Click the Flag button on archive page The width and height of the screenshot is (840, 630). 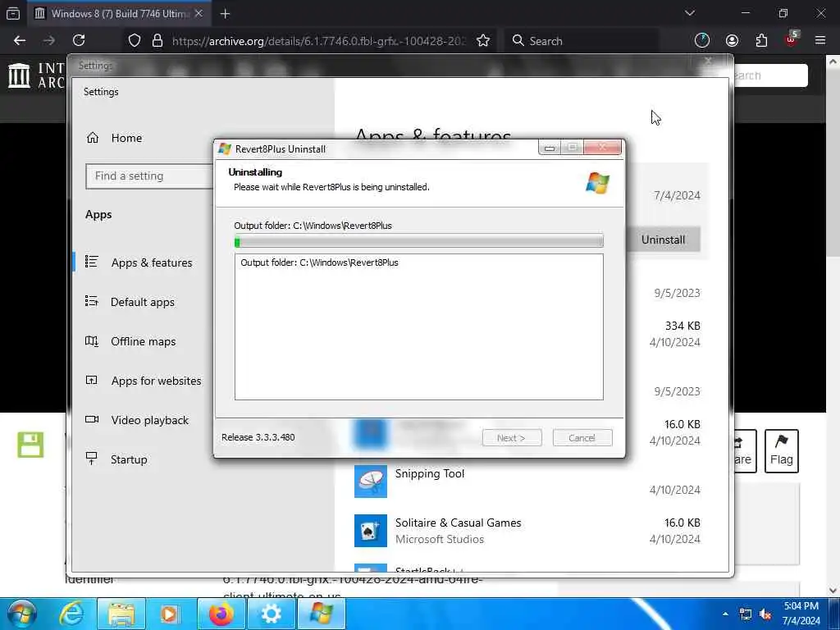pos(781,451)
